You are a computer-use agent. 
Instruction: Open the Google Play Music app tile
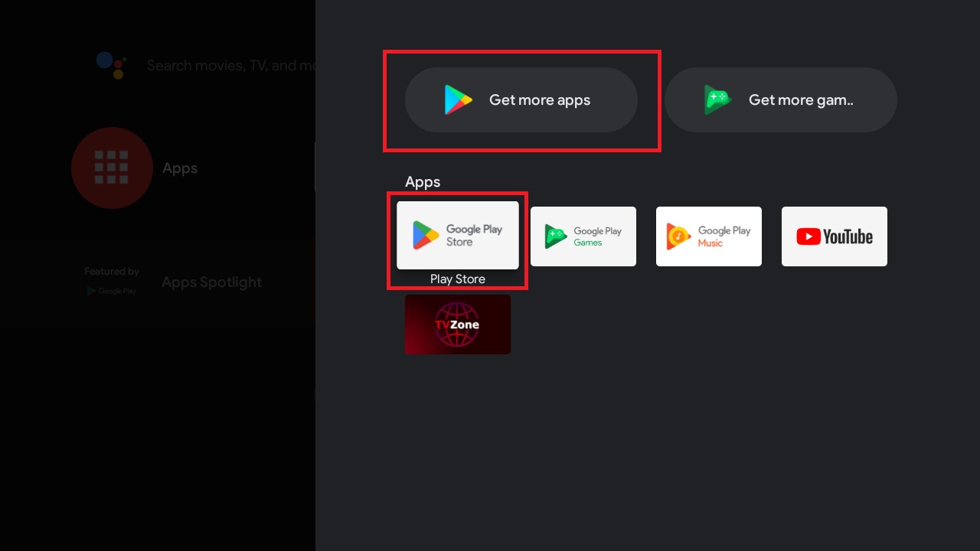click(709, 236)
